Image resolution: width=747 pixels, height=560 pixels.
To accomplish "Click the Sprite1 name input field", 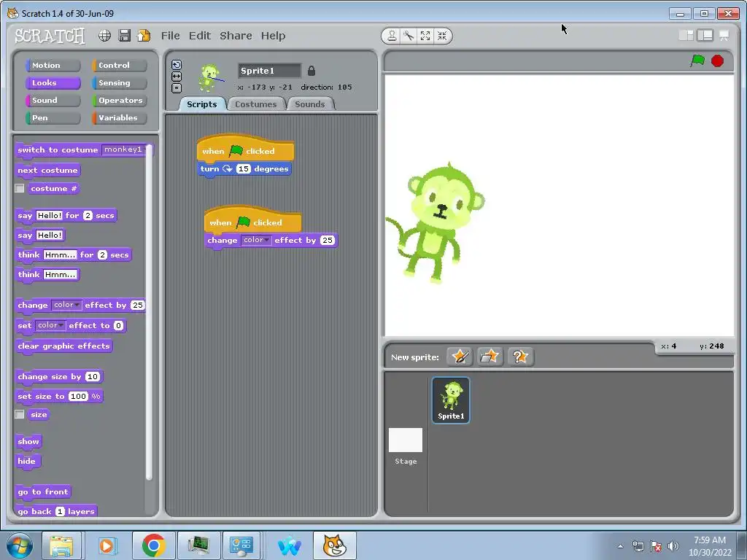I will (x=269, y=71).
